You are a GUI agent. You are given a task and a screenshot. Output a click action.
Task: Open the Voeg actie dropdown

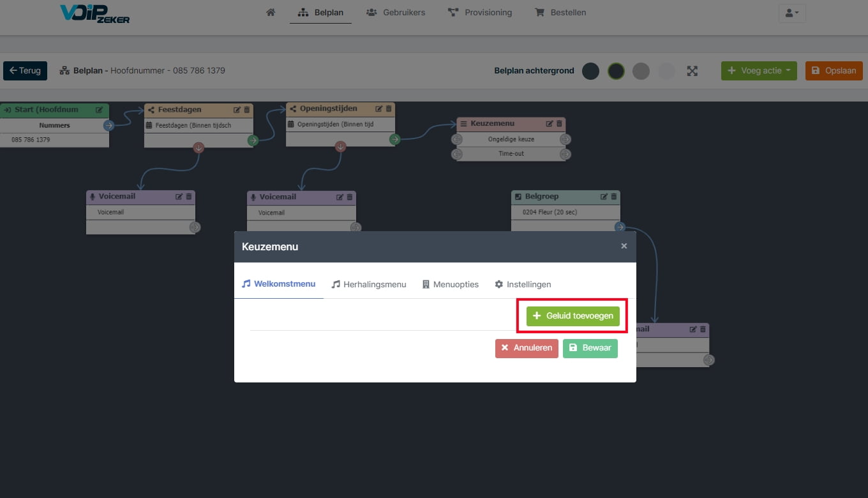point(759,70)
